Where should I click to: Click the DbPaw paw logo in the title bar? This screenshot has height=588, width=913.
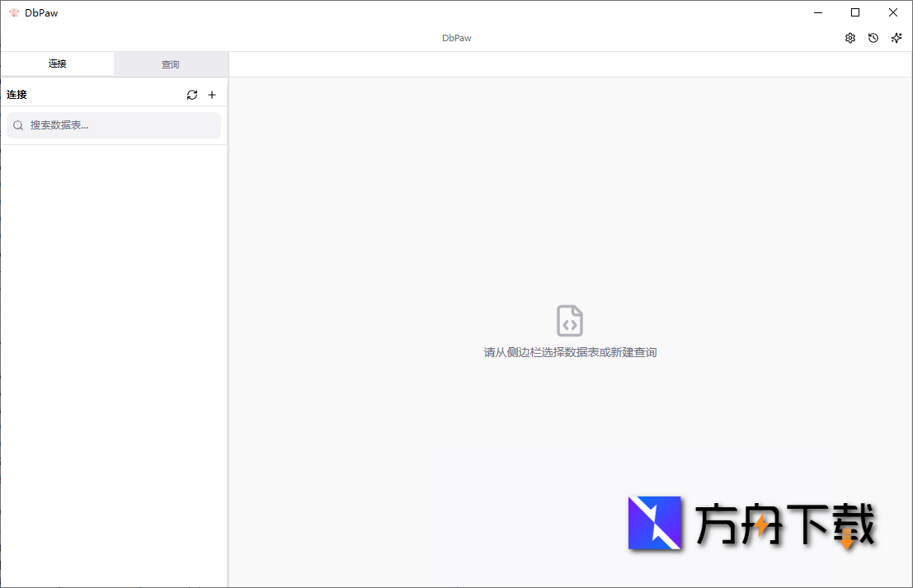(x=13, y=12)
